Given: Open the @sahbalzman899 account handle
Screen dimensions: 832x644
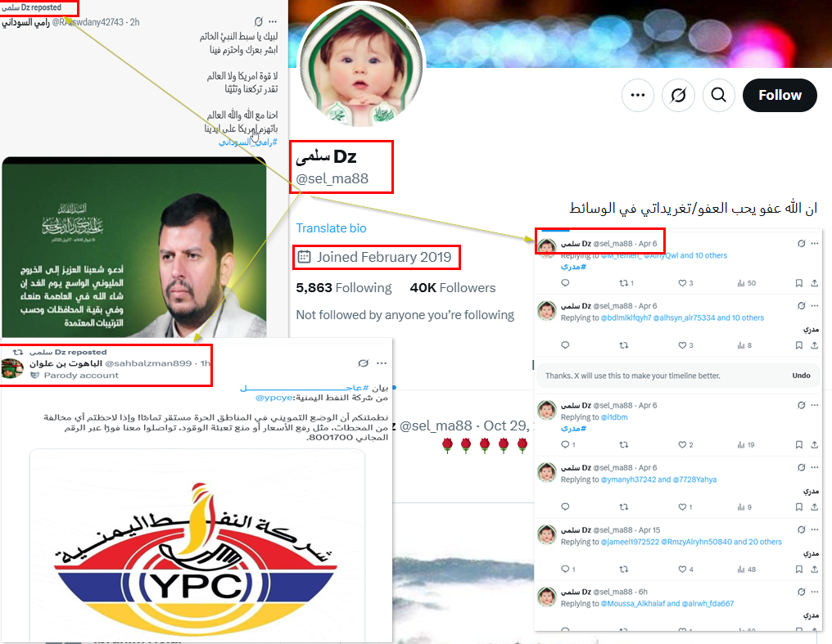Looking at the screenshot, I should 148,363.
